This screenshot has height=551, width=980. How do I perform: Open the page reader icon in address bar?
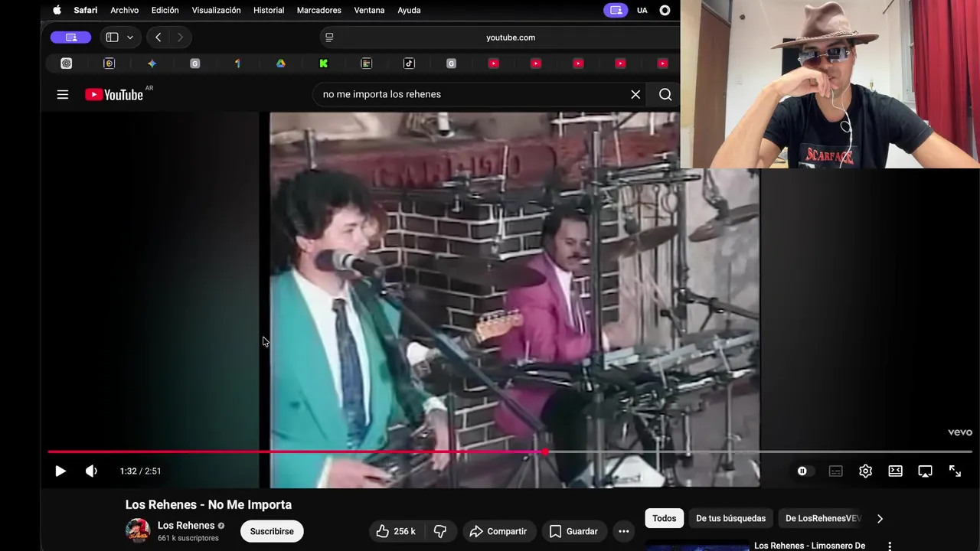click(329, 37)
